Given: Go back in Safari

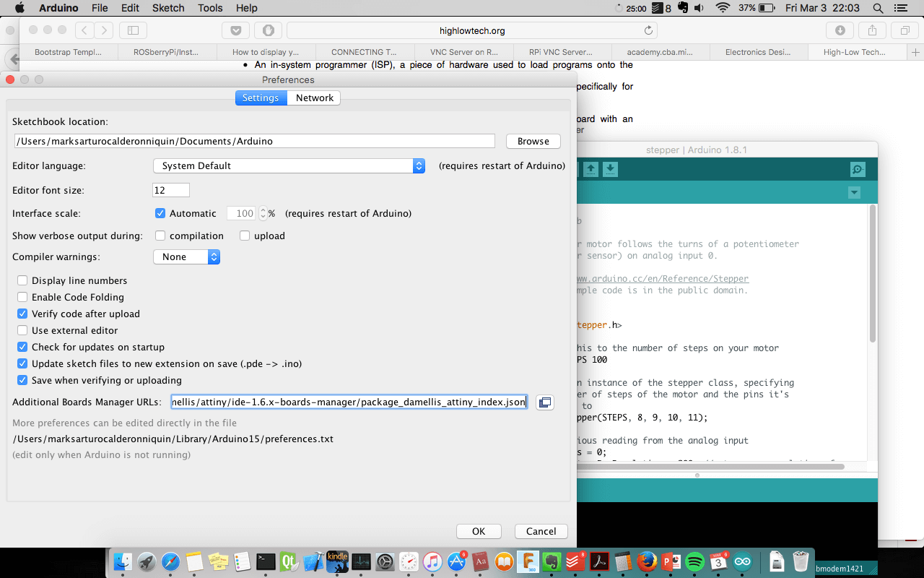Looking at the screenshot, I should point(84,30).
